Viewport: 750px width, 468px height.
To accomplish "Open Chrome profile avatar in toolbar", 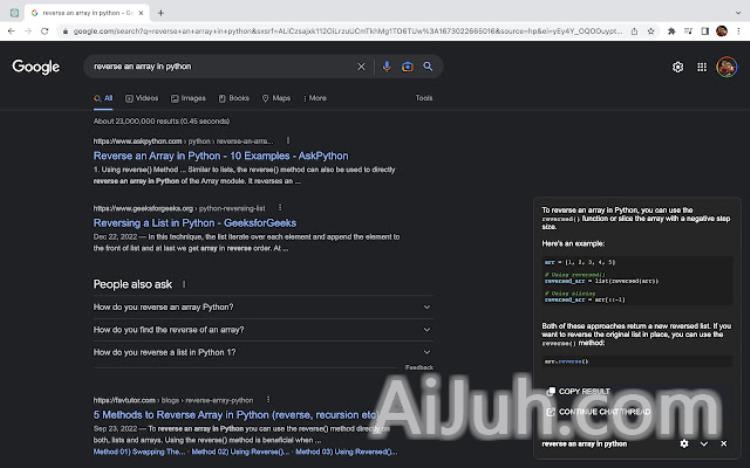I will 721,31.
